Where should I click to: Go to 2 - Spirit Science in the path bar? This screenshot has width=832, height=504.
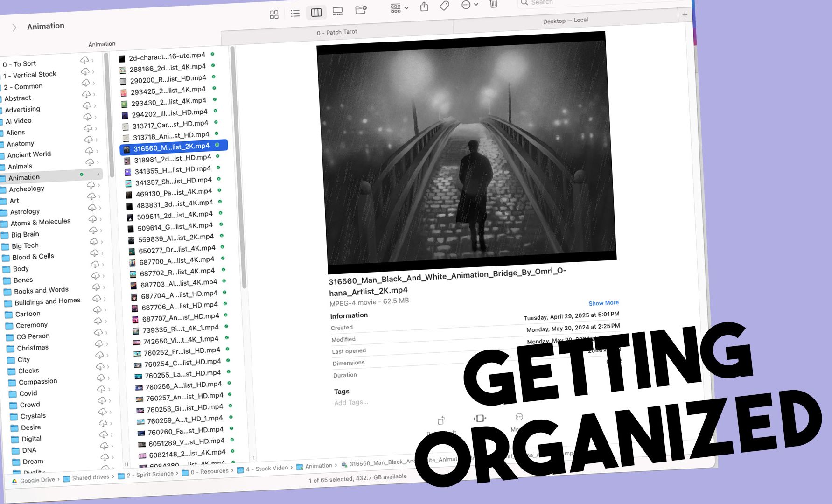146,475
